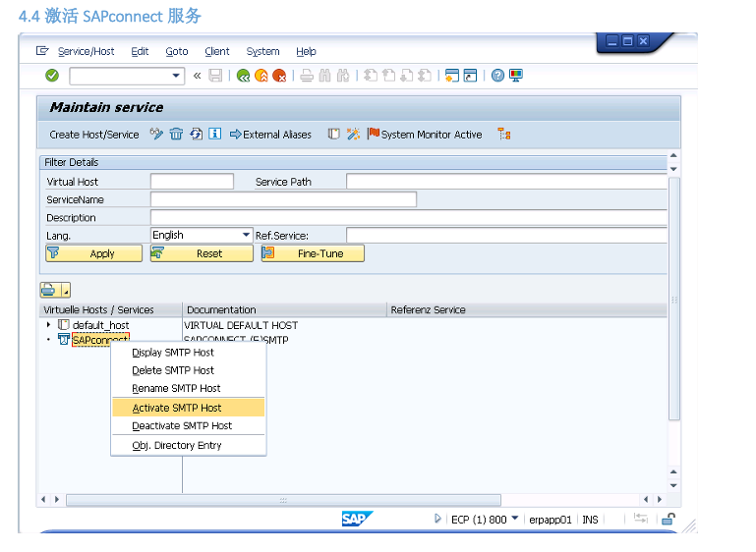The height and width of the screenshot is (552, 756).
Task: Open the System menu
Action: 262,51
